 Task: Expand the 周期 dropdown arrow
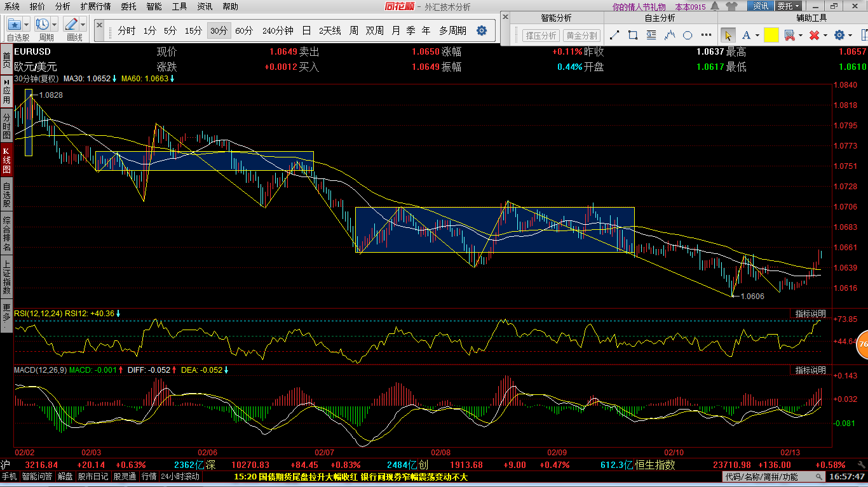point(55,24)
